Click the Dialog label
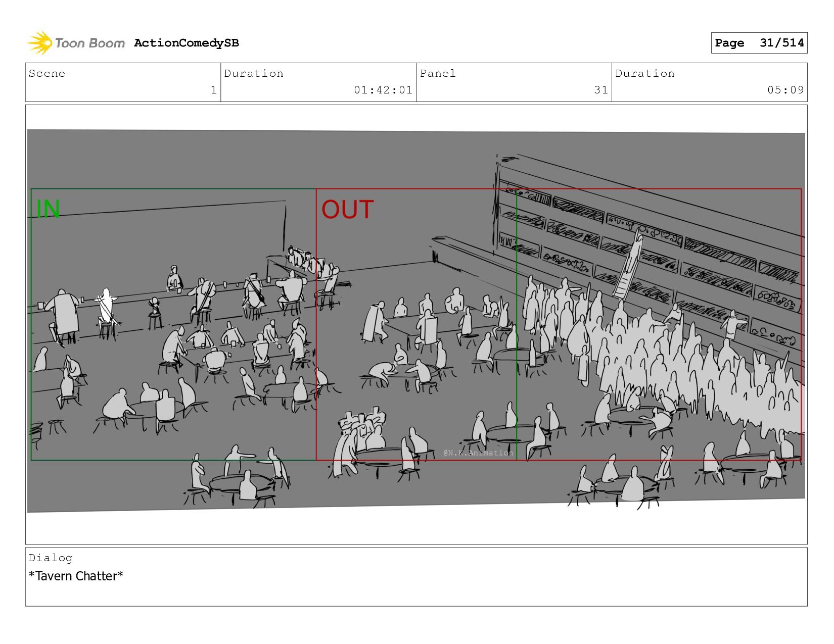The height and width of the screenshot is (644, 834). [51, 558]
